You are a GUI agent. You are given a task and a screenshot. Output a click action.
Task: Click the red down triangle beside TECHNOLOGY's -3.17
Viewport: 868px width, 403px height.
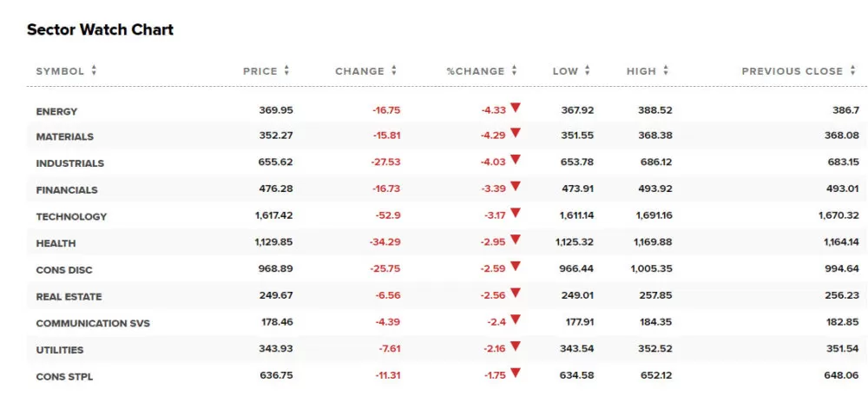[x=516, y=213]
